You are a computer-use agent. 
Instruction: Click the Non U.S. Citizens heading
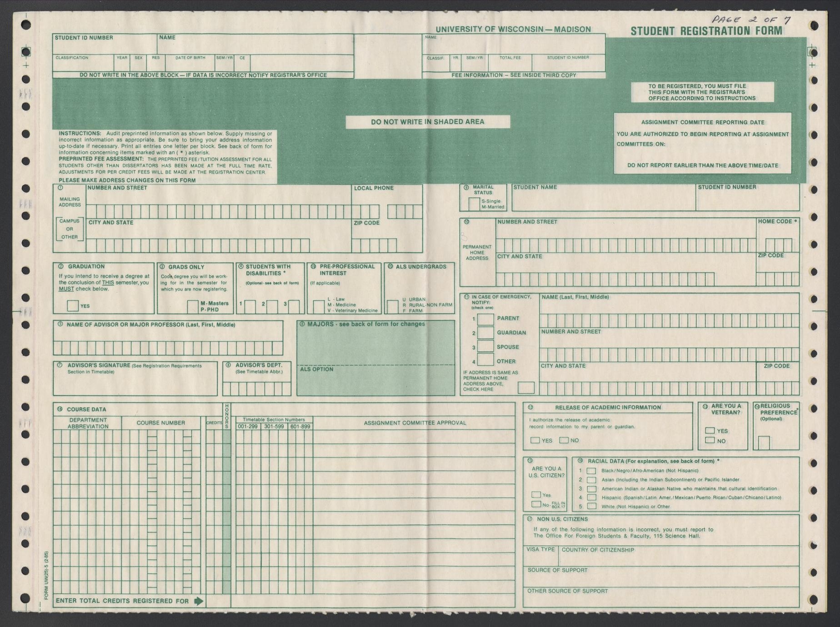(x=562, y=519)
